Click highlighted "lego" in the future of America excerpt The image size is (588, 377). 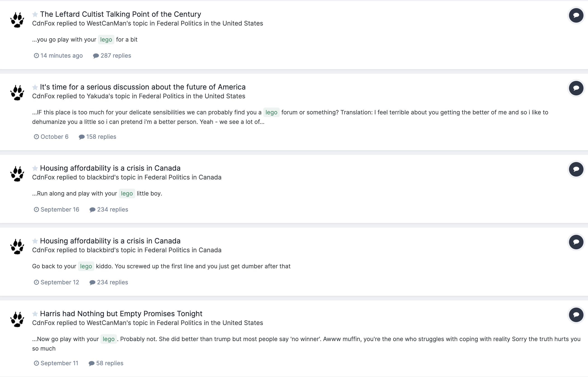pyautogui.click(x=271, y=112)
